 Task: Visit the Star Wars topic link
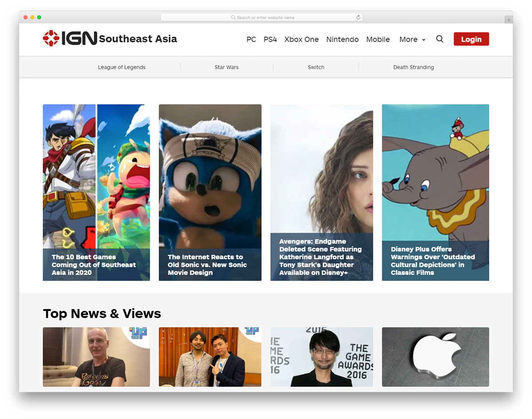pyautogui.click(x=226, y=67)
